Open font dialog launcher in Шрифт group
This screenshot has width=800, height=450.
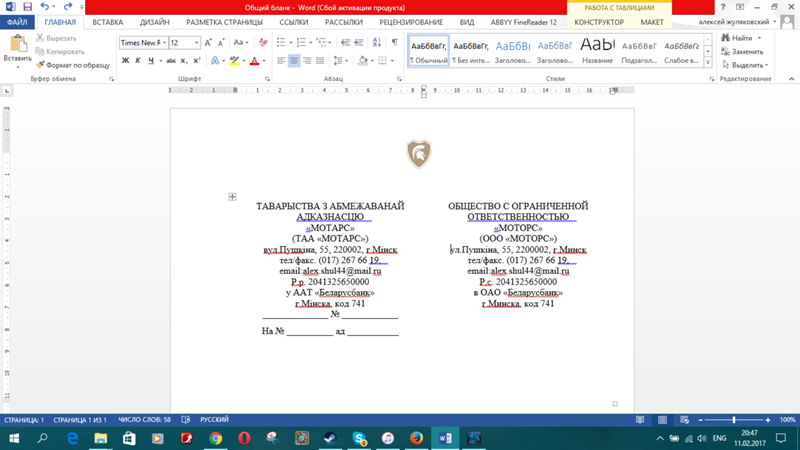click(267, 79)
